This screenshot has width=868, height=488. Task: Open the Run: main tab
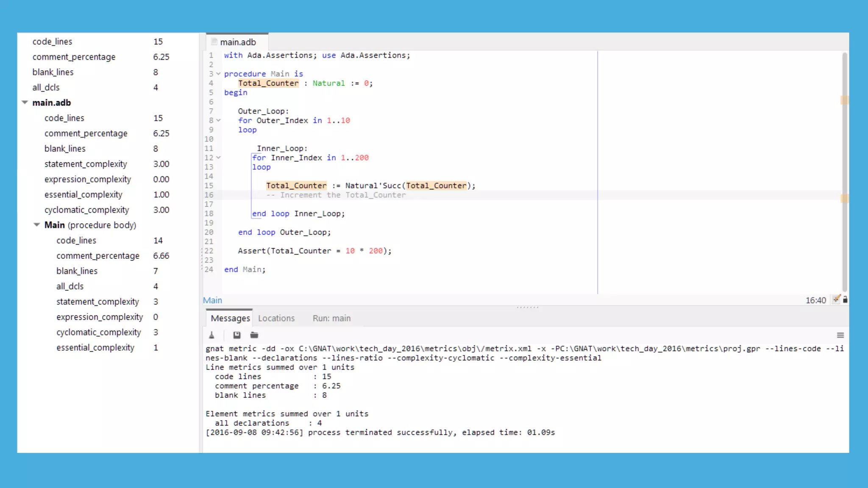[331, 318]
